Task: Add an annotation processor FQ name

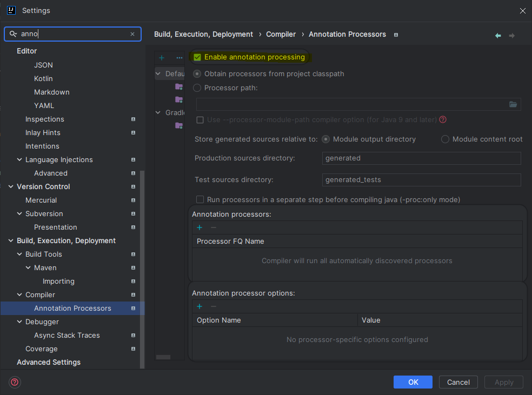Action: click(199, 227)
